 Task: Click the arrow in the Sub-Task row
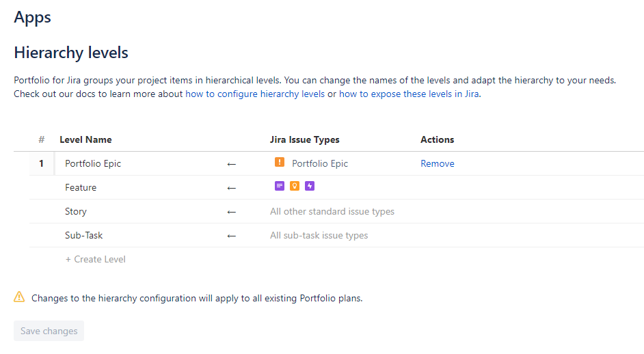pyautogui.click(x=232, y=236)
